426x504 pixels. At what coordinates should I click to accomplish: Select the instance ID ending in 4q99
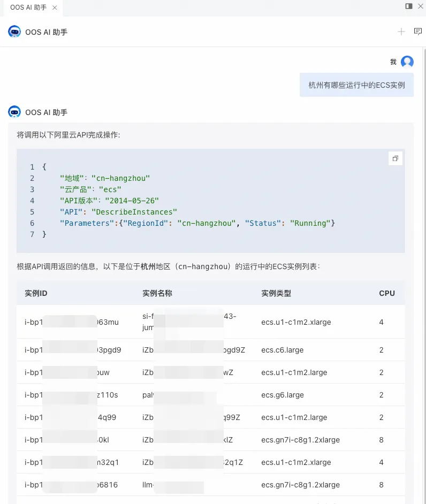(x=71, y=417)
